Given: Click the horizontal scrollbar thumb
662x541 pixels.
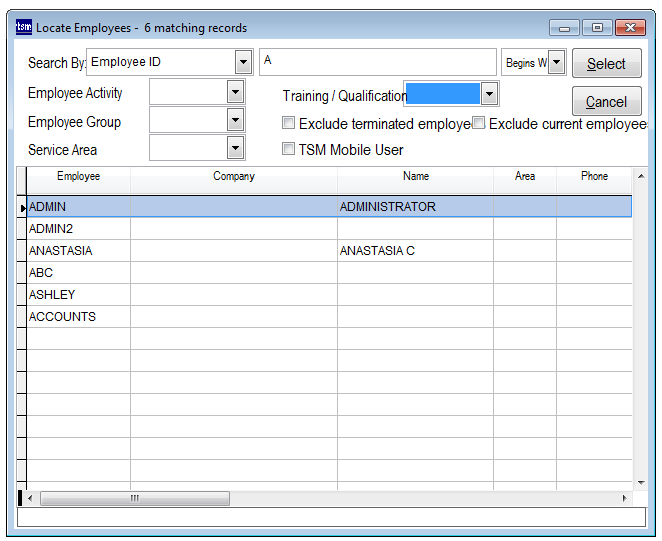Looking at the screenshot, I should (x=135, y=498).
